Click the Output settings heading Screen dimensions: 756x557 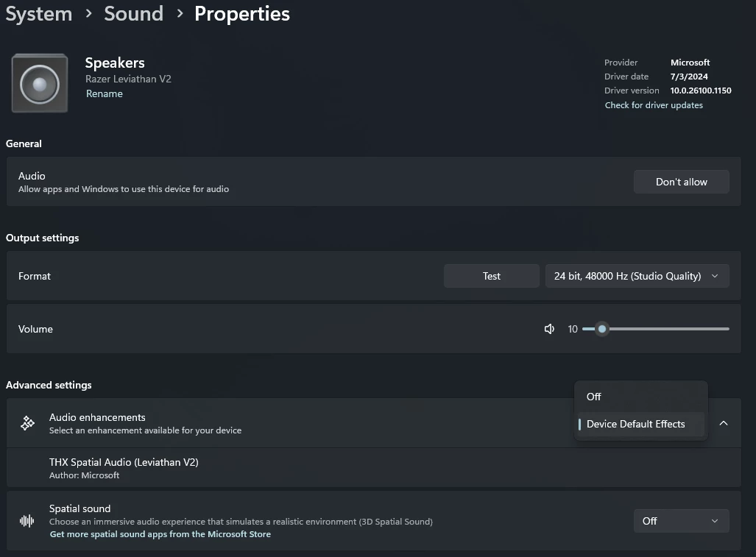(43, 238)
